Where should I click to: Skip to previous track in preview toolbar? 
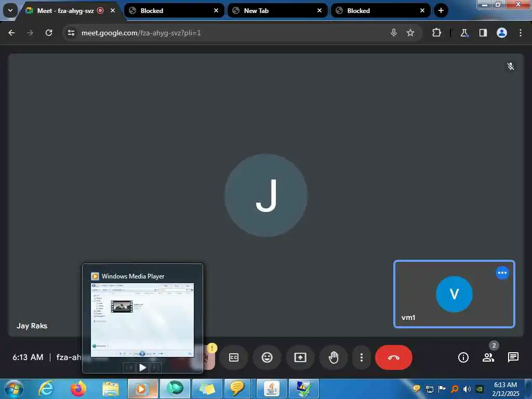[129, 367]
